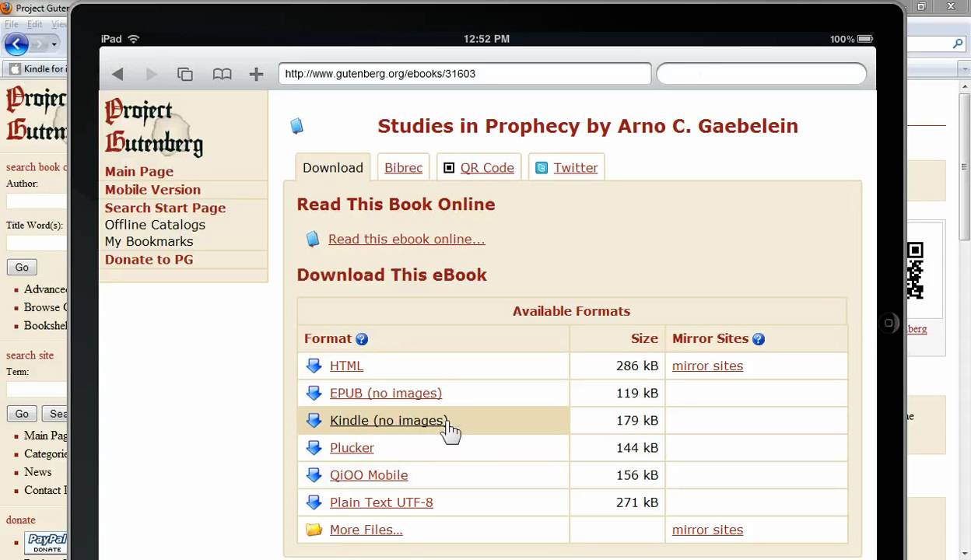The height and width of the screenshot is (560, 971).
Task: Click Author field in background Firefox window
Action: click(x=37, y=201)
